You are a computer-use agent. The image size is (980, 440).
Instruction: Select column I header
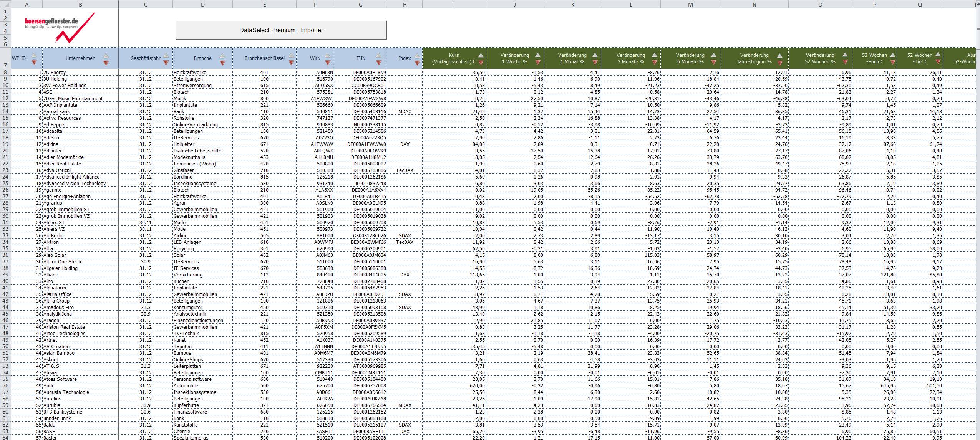pyautogui.click(x=454, y=5)
